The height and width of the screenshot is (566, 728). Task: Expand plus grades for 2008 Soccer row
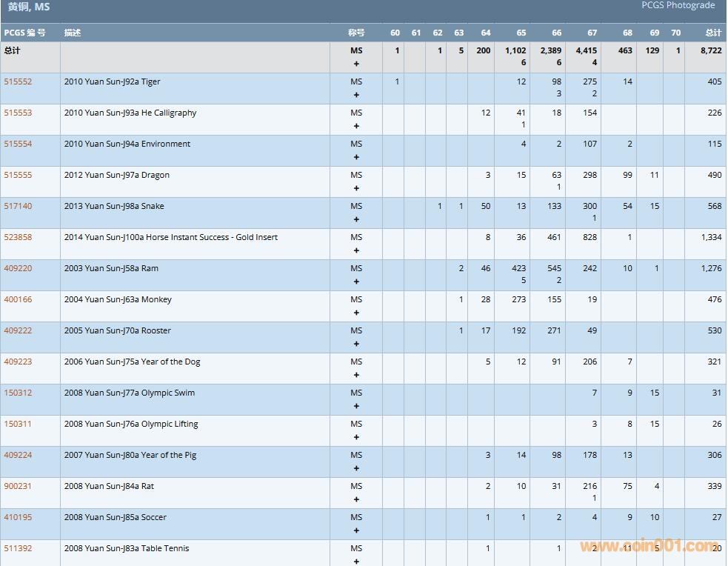(x=356, y=530)
